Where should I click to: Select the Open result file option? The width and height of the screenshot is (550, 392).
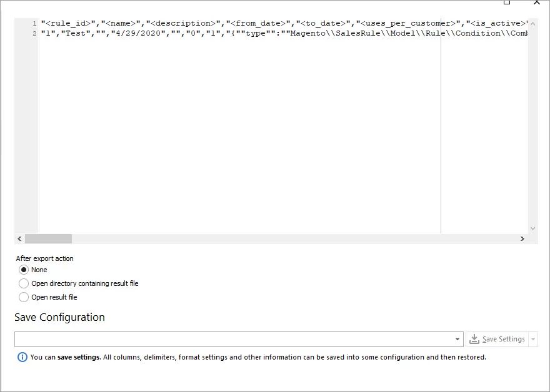point(24,297)
